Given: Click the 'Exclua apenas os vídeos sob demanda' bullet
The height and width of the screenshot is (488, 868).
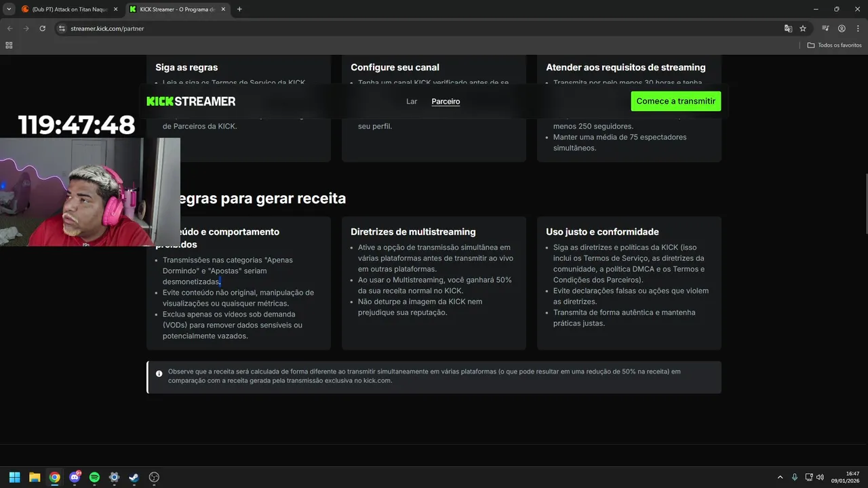Looking at the screenshot, I should pyautogui.click(x=233, y=325).
